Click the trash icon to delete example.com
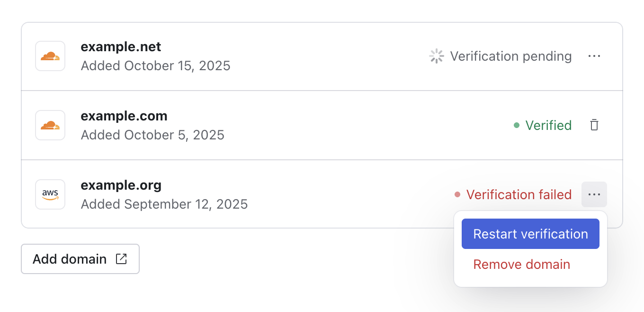The image size is (644, 312). tap(594, 125)
